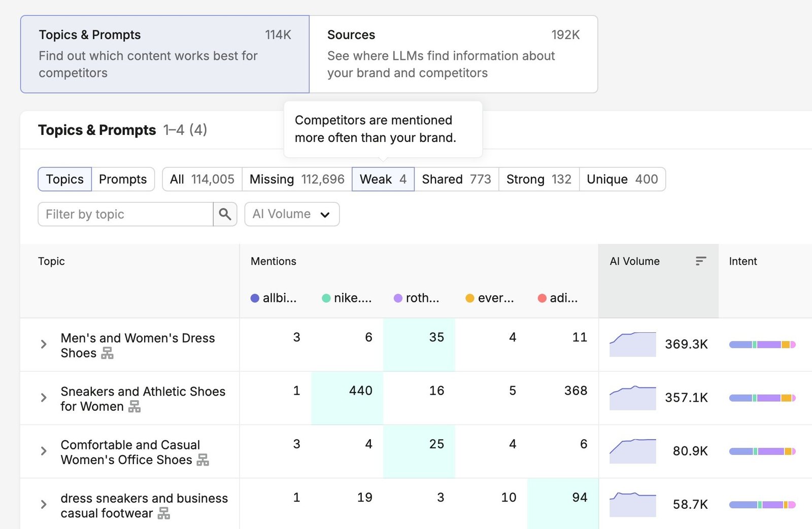Expand Men's and Women's Dress Shoes row
Image resolution: width=812 pixels, height=529 pixels.
click(x=44, y=344)
